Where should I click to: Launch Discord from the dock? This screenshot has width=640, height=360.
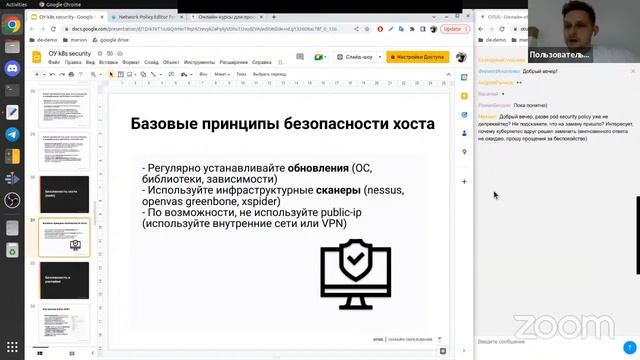click(12, 68)
